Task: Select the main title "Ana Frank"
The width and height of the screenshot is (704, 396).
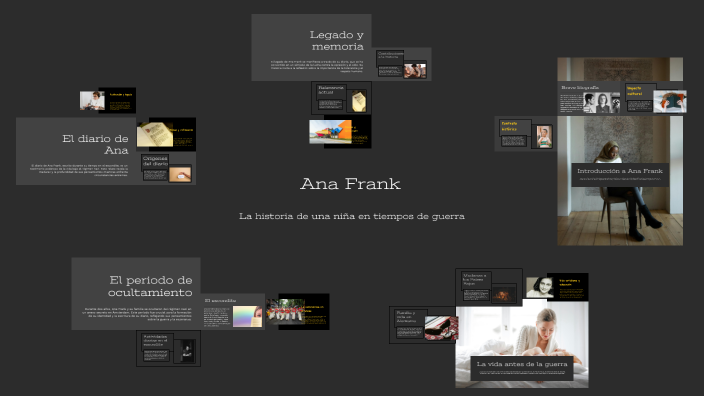Action: pos(350,184)
